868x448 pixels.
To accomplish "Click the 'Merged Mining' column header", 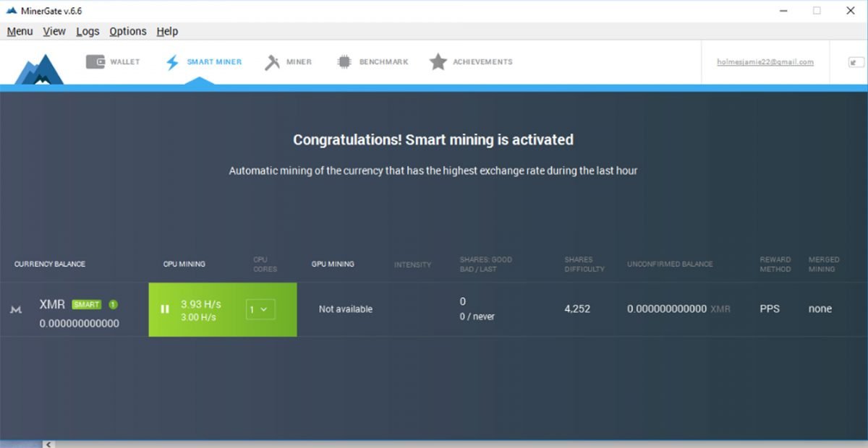I will [824, 264].
